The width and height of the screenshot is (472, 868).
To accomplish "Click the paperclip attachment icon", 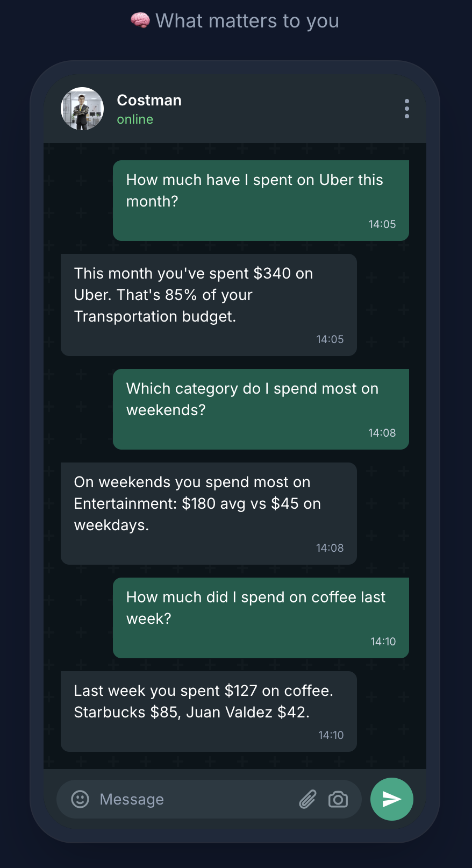I will [x=307, y=799].
